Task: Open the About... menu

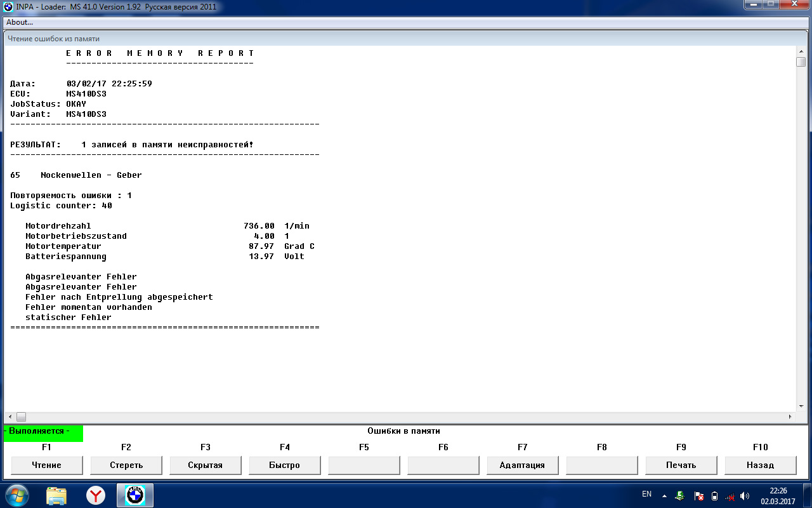Action: point(20,22)
